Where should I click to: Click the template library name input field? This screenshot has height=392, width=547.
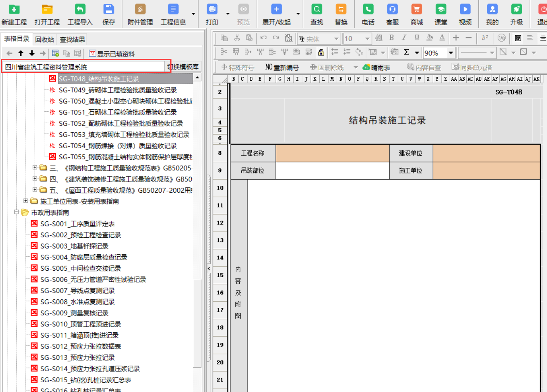(x=83, y=67)
